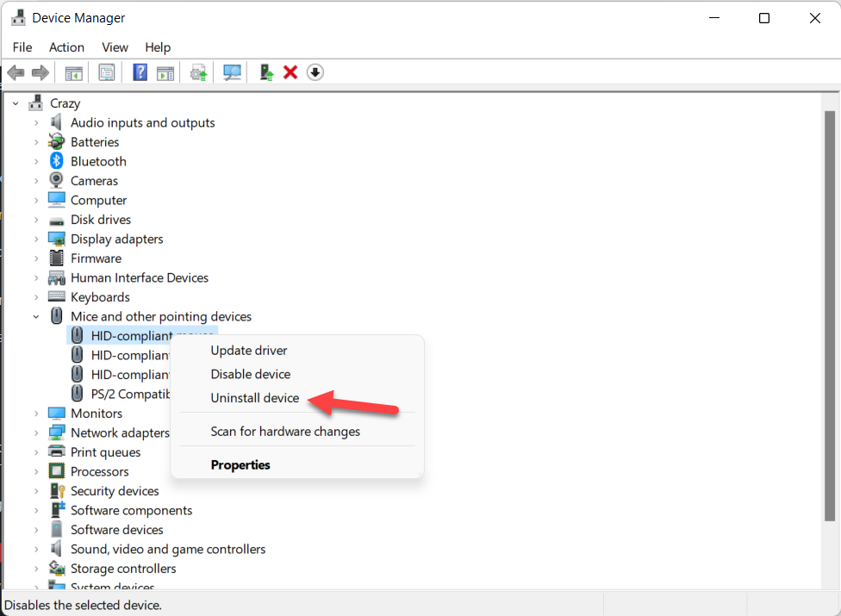841x616 pixels.
Task: Collapse Mice and other pointing devices
Action: (36, 317)
